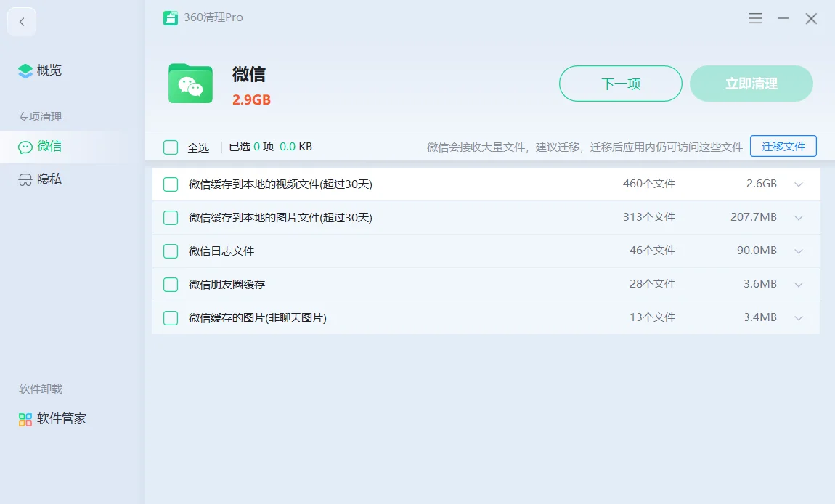Screen dimensions: 835x504
Task: Click the 313个文件 count
Action: [649, 217]
